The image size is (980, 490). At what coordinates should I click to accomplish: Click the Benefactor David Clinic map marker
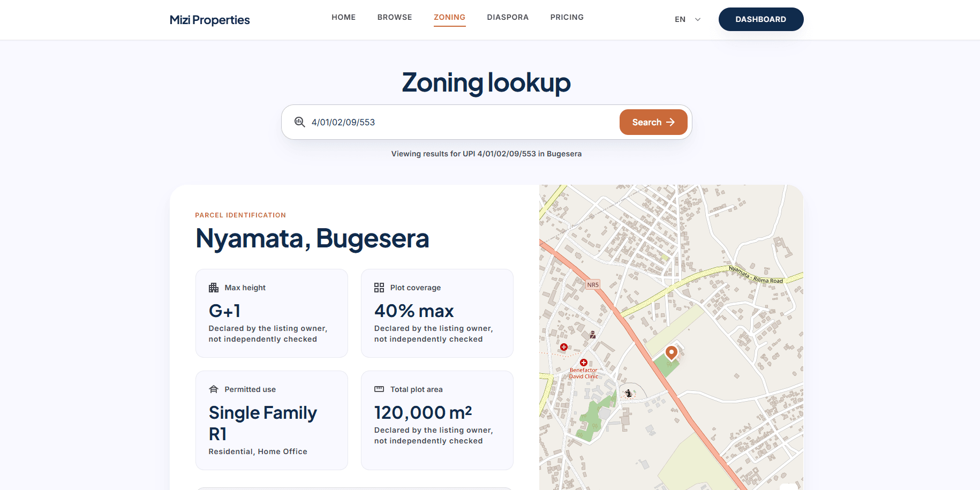(x=584, y=363)
